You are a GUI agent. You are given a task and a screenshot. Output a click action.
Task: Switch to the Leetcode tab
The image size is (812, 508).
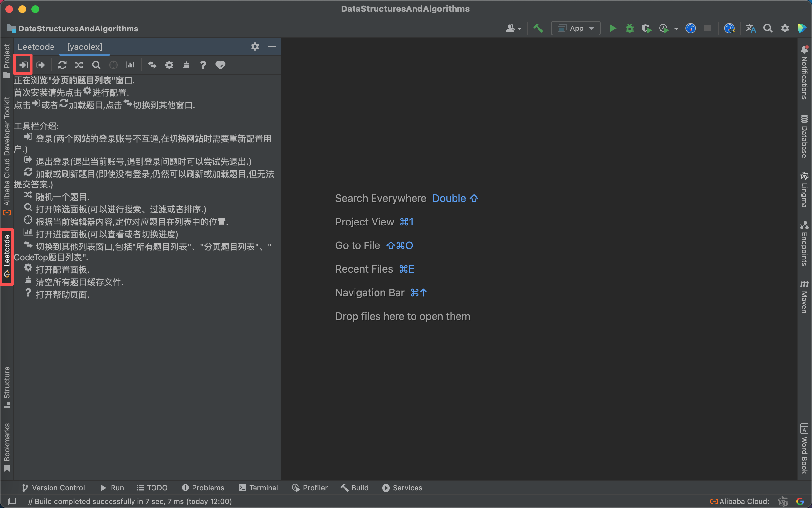pos(36,47)
